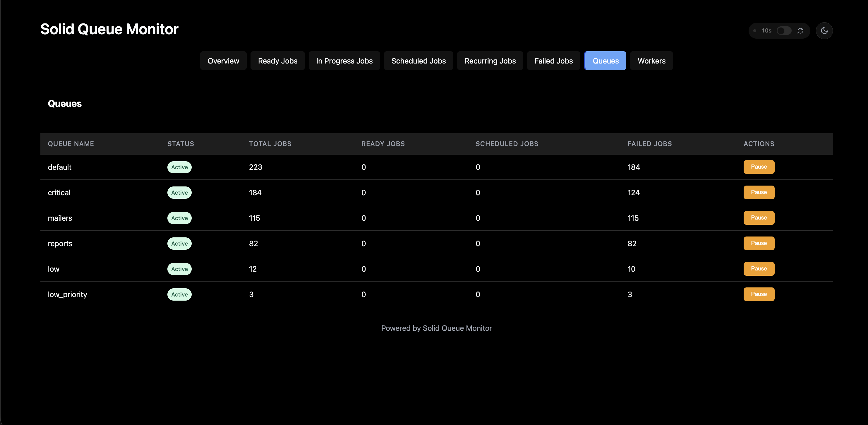Pause the low_priority queue

[x=759, y=294]
